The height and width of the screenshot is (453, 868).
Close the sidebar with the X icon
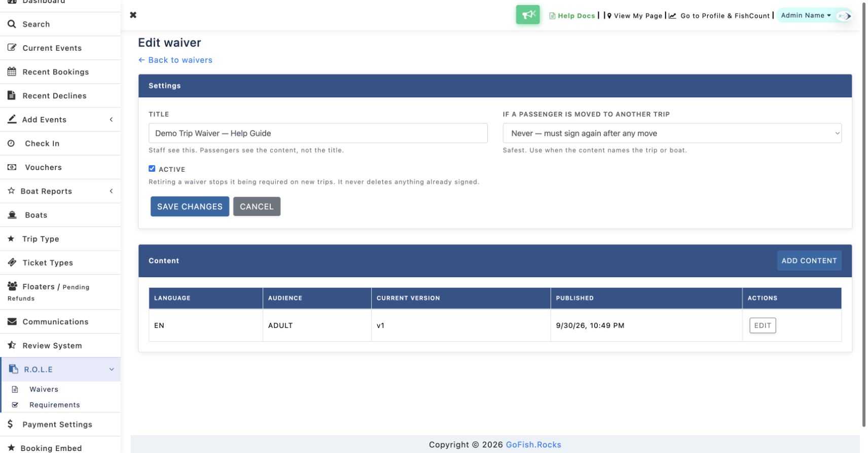[133, 15]
